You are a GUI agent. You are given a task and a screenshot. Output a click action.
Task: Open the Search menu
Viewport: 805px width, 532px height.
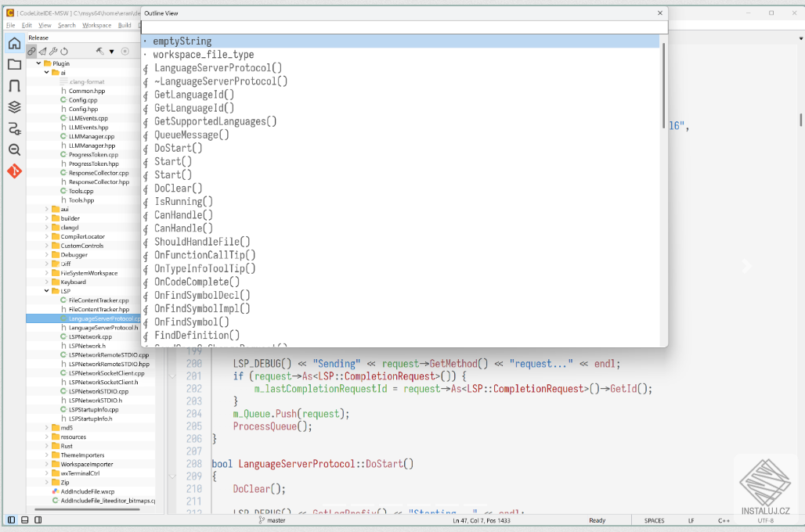click(x=67, y=25)
